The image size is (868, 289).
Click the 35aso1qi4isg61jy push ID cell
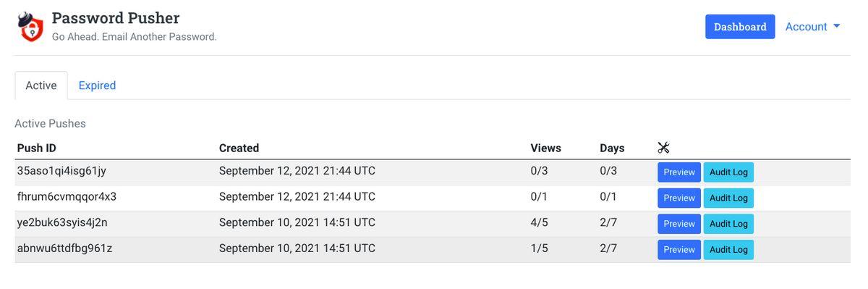point(61,172)
